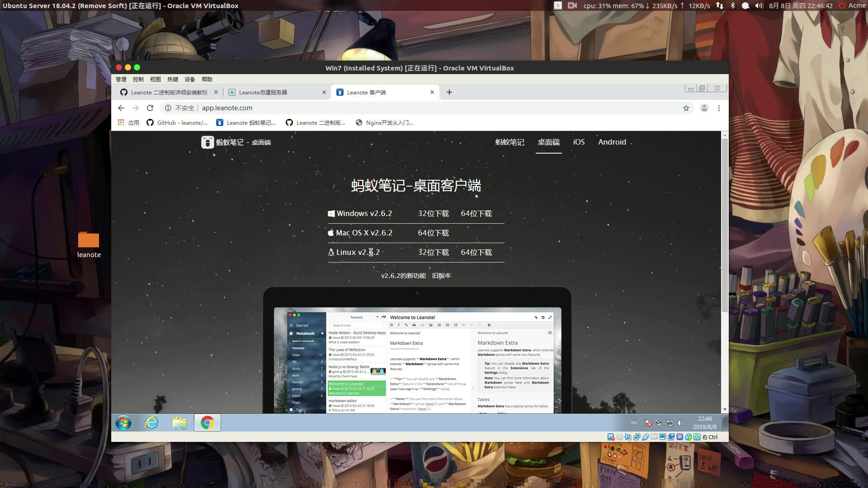The height and width of the screenshot is (488, 868).
Task: Click the 右 Ctrl host key indicator
Action: [x=710, y=437]
